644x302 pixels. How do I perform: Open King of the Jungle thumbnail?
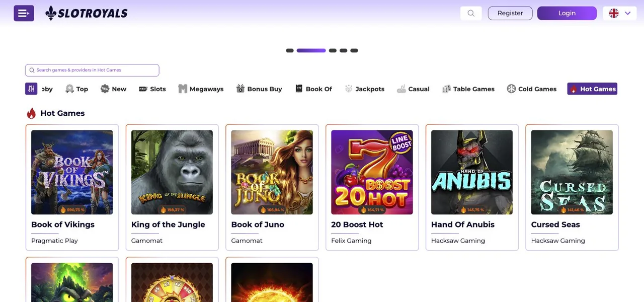172,172
